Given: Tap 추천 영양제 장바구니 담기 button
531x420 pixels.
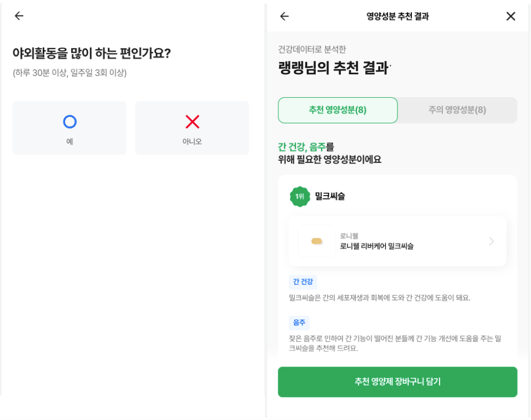Looking at the screenshot, I should 397,382.
